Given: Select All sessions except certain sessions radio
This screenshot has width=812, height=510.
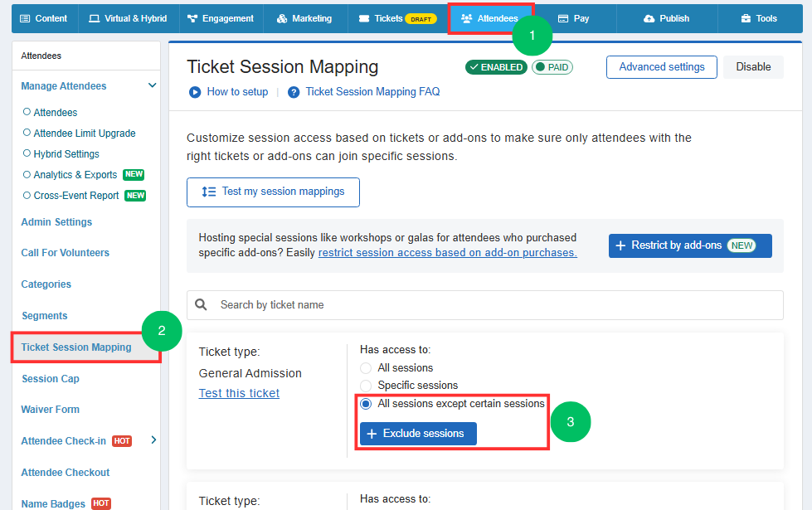Looking at the screenshot, I should (x=366, y=404).
